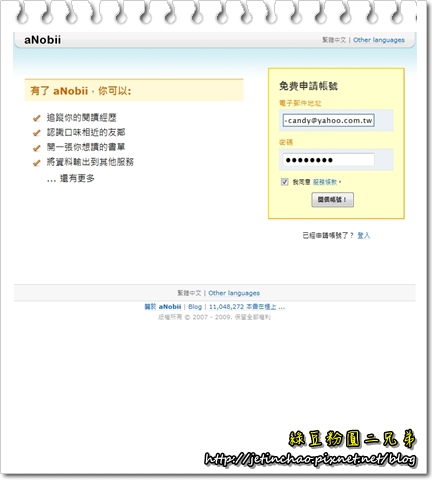Open the 11,048,272 books footer link
432x480 pixels.
tap(247, 307)
